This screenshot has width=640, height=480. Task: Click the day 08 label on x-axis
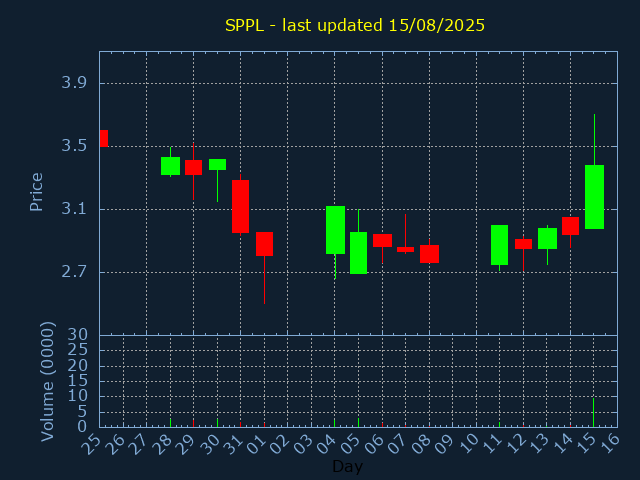click(421, 444)
